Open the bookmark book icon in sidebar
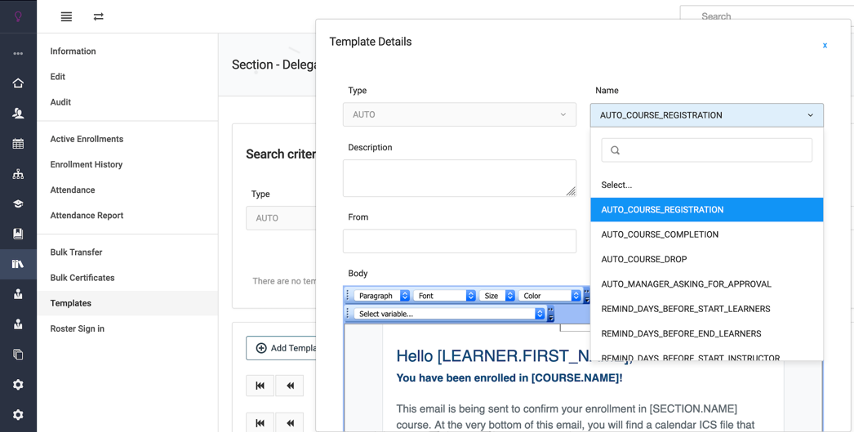Viewport: 854px width, 432px height. 18,234
